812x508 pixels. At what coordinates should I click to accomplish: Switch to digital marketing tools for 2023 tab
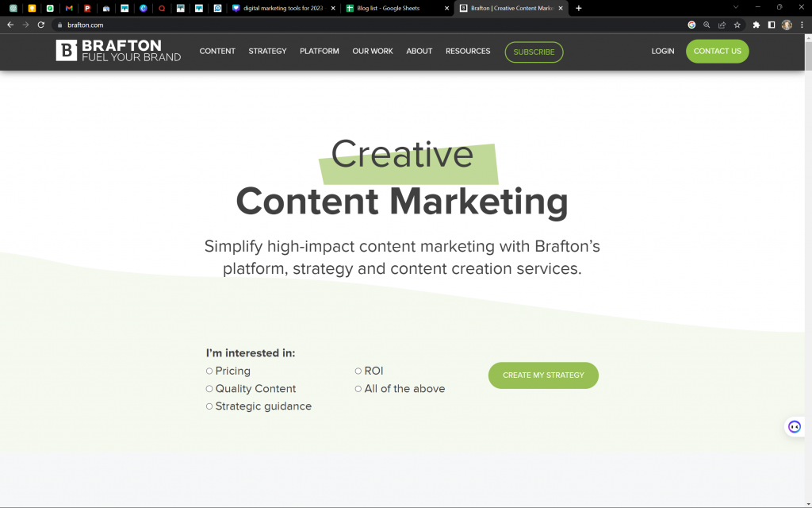tap(283, 8)
